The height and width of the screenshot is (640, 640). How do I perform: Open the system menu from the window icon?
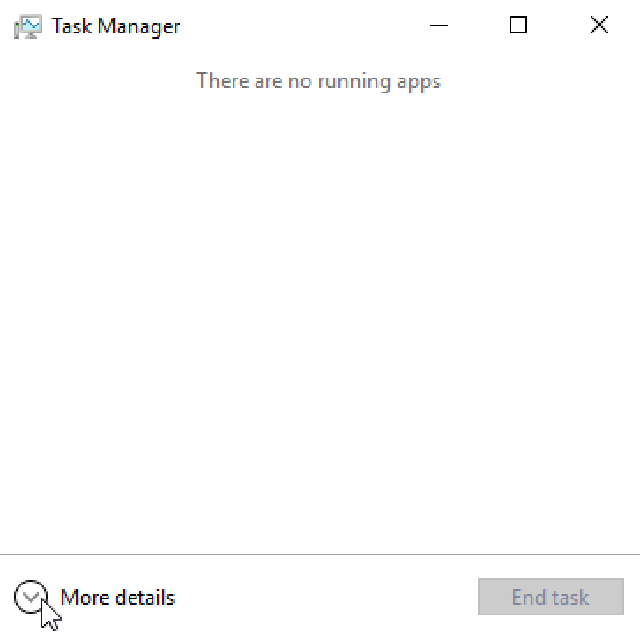coord(28,26)
